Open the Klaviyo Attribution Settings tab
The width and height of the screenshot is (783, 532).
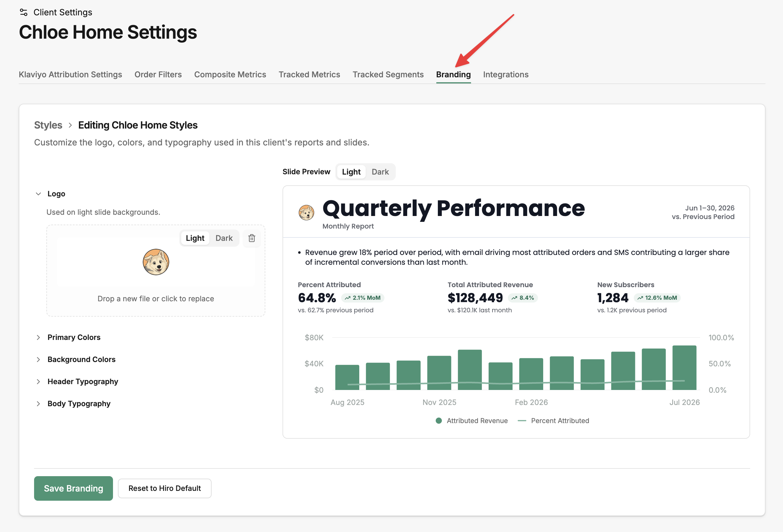click(70, 75)
